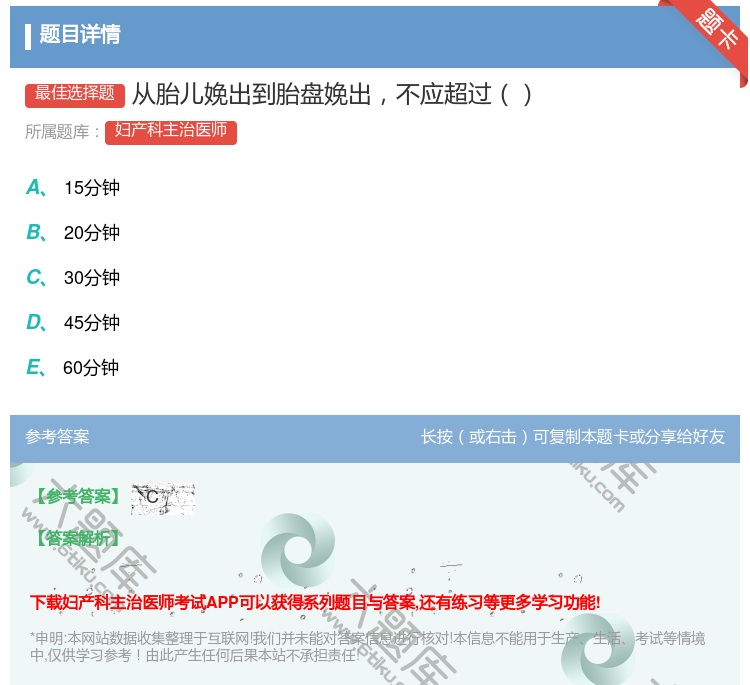Click the 【答案解析】 green label
Image resolution: width=750 pixels, height=685 pixels.
click(x=78, y=539)
